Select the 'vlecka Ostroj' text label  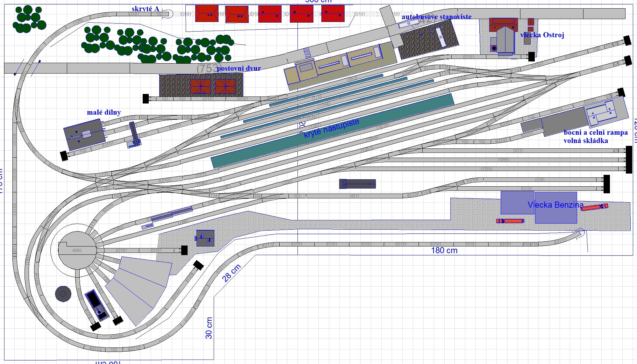[542, 35]
